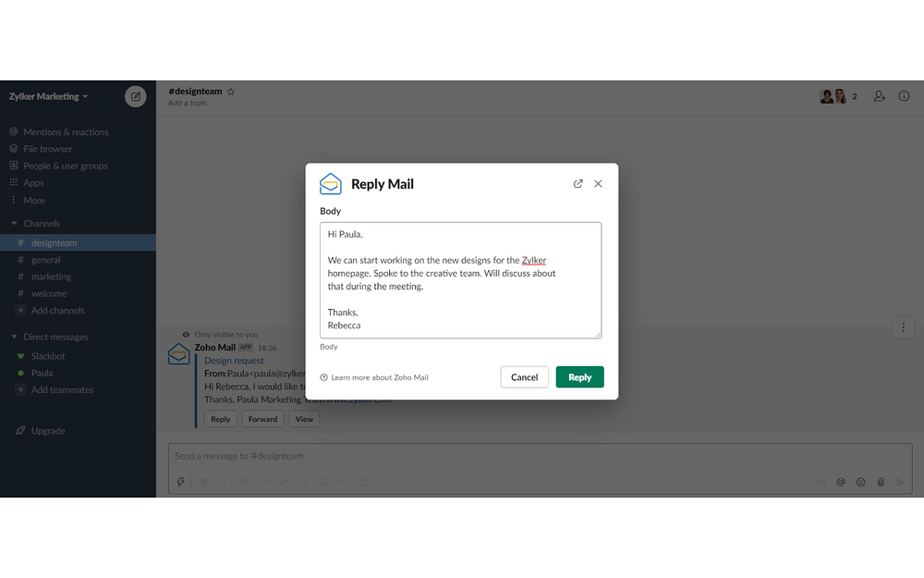Click Add a topic
The image size is (924, 578).
coord(188,103)
